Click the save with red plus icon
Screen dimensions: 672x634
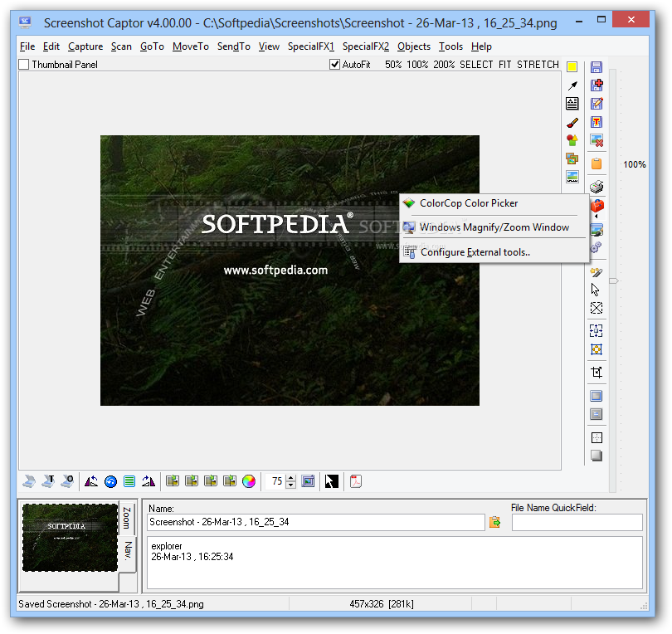[597, 85]
